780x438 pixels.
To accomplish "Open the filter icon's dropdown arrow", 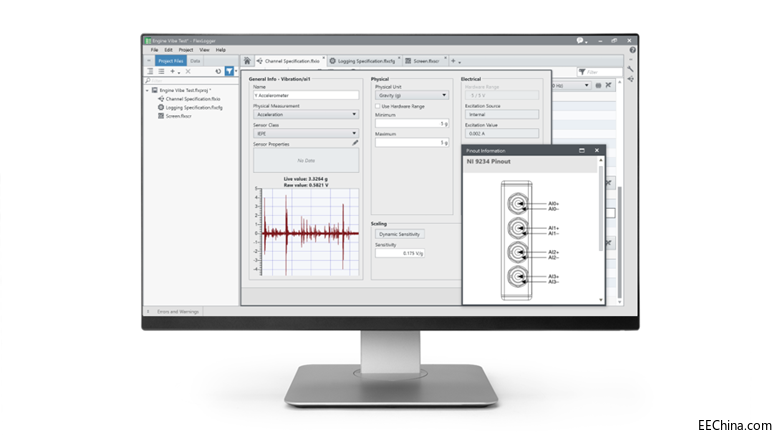I will tap(236, 72).
